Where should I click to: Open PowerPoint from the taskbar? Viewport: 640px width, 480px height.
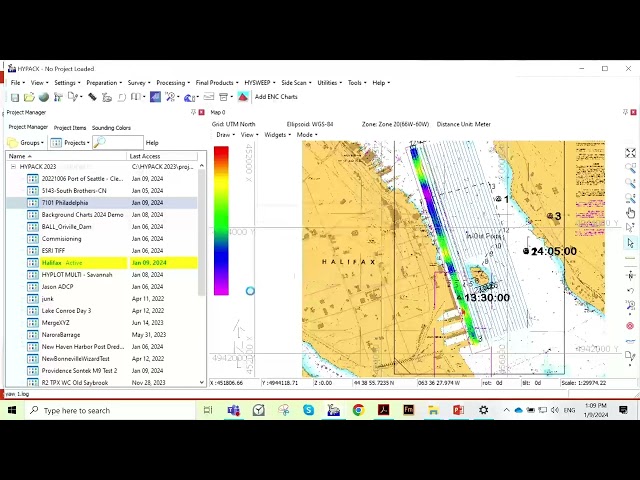pyautogui.click(x=458, y=410)
